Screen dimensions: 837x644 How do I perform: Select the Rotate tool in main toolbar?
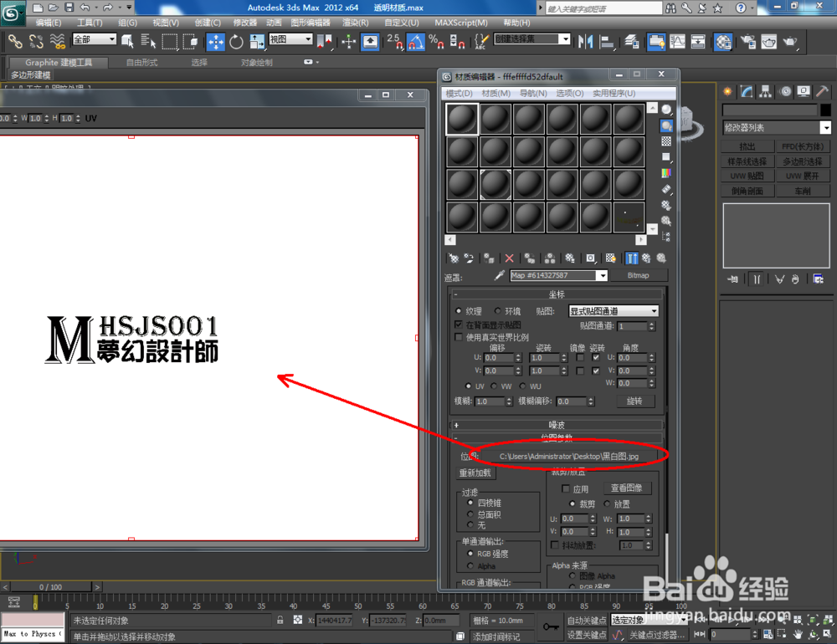point(236,42)
